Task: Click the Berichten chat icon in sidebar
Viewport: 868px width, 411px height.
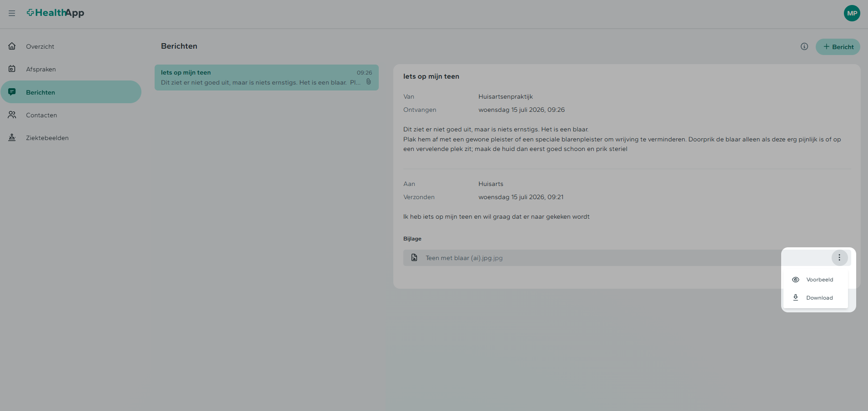Action: tap(12, 92)
